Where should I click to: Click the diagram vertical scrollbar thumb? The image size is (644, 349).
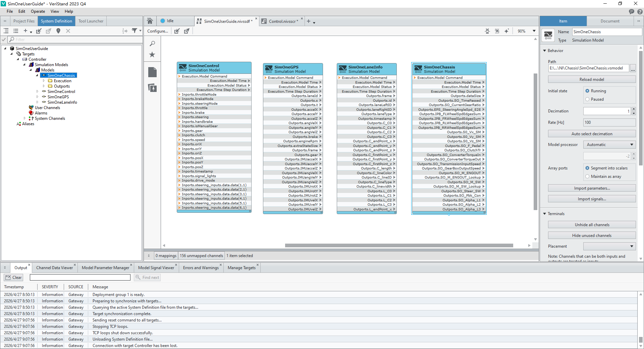coord(535,142)
